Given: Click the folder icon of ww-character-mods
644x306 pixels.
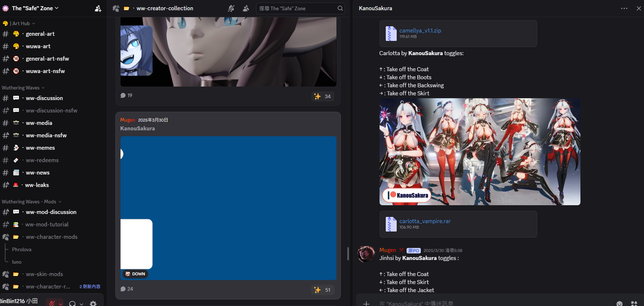Looking at the screenshot, I should coord(16,237).
